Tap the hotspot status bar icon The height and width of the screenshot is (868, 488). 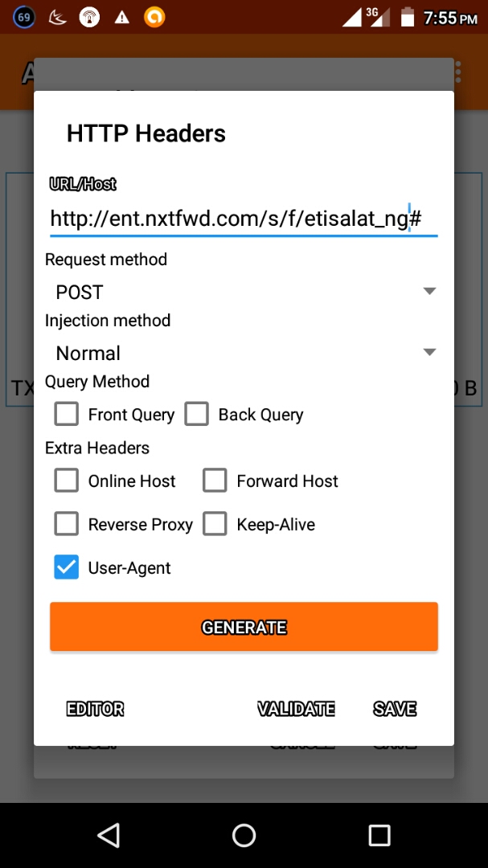90,17
